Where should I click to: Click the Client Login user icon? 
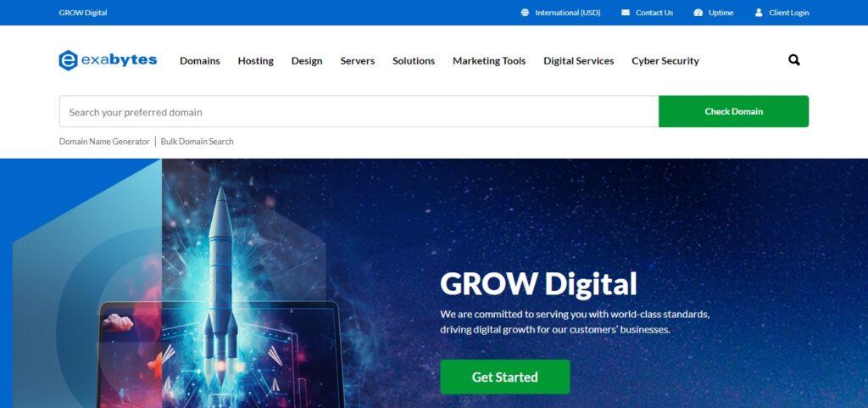(759, 12)
